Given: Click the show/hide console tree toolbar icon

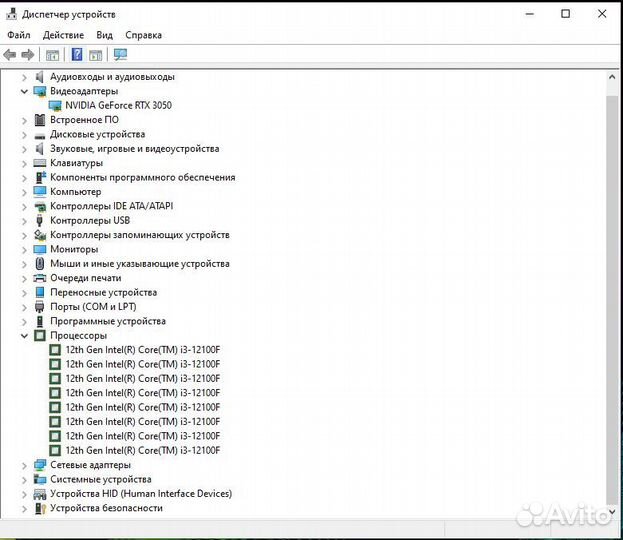Looking at the screenshot, I should pos(52,55).
